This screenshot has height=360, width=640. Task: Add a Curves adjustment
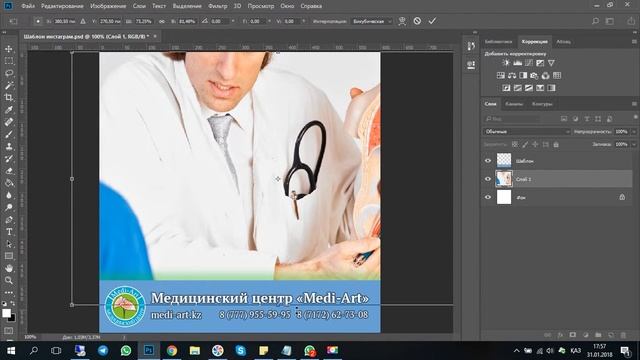529,63
